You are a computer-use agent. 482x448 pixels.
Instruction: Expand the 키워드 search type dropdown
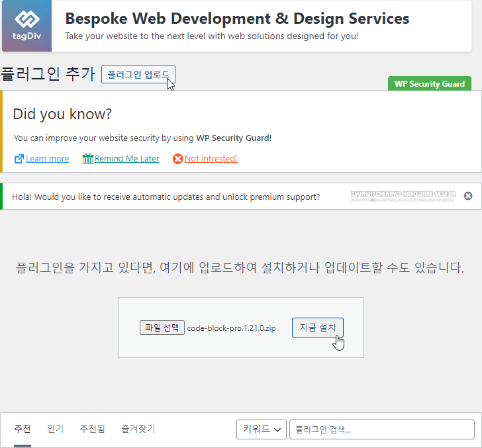pos(262,429)
